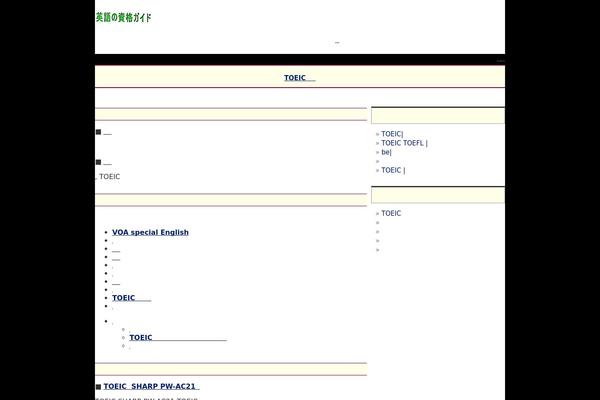Screen dimensions: 600x400
Task: Select the TOEIC entry just above TOEIC TOEFL
Action: pyautogui.click(x=392, y=134)
